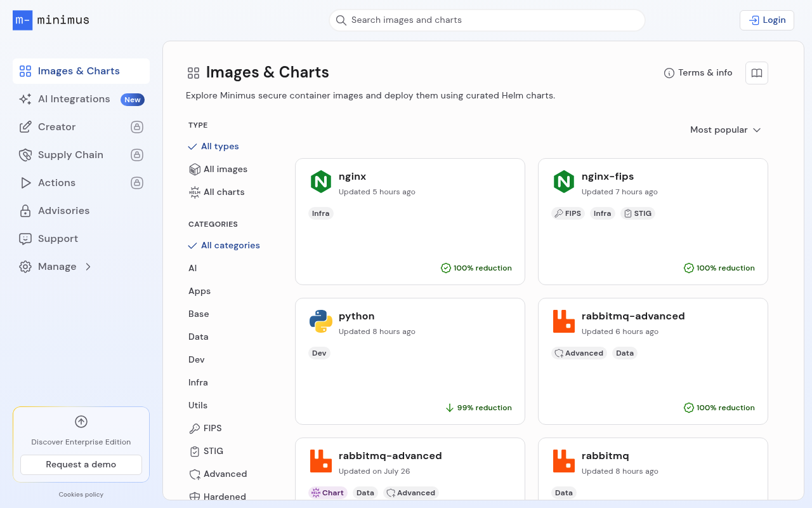
Task: Click the shield check icon on nginx card
Action: (446, 268)
